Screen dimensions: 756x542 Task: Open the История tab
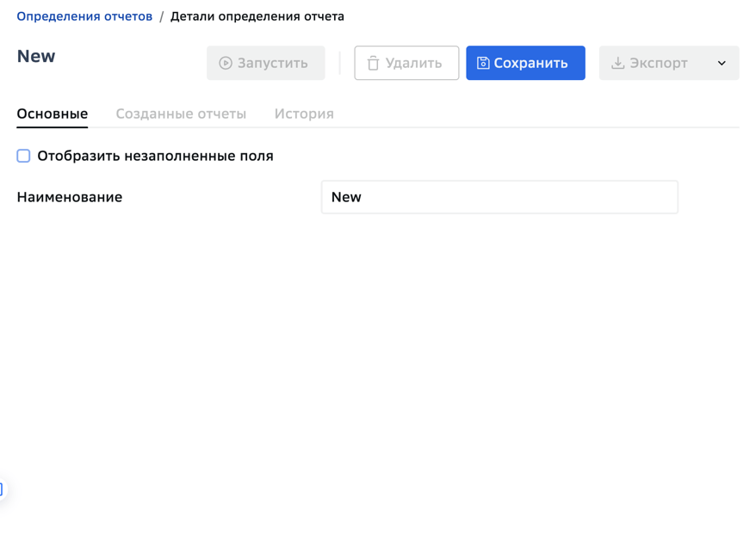(x=304, y=114)
